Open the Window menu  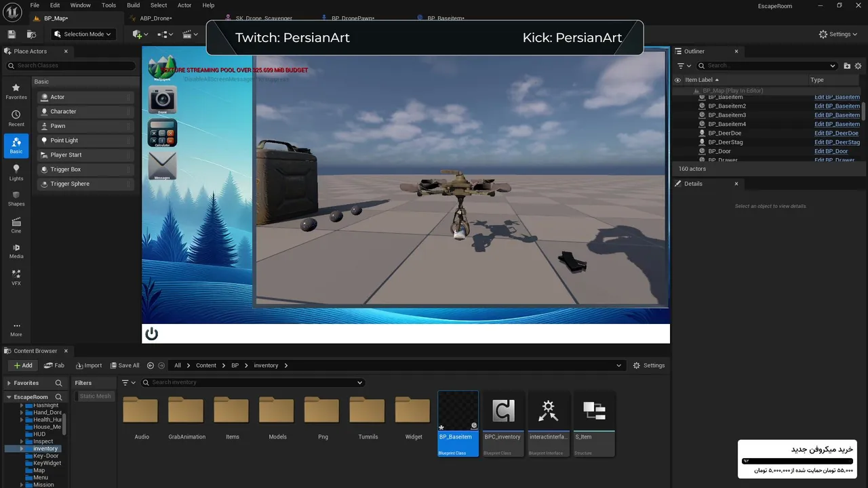point(80,5)
